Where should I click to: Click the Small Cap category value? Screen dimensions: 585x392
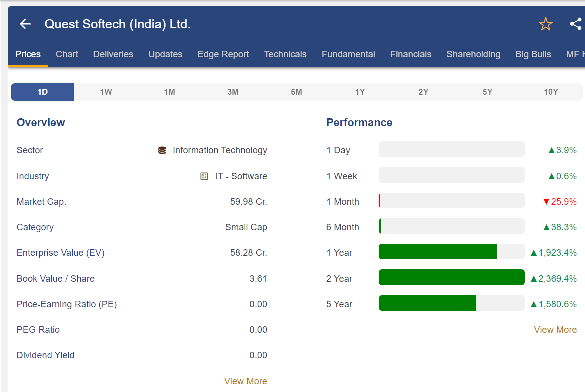point(246,227)
